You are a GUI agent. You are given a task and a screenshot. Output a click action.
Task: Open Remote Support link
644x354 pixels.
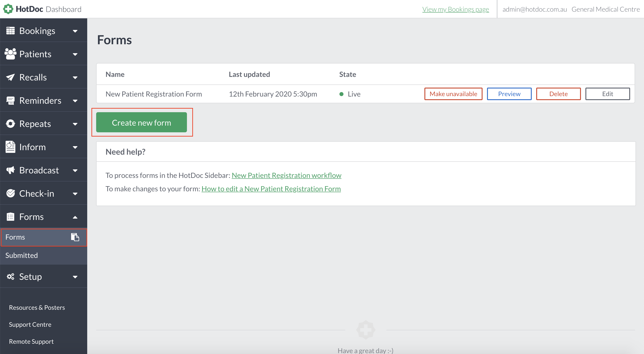click(31, 341)
